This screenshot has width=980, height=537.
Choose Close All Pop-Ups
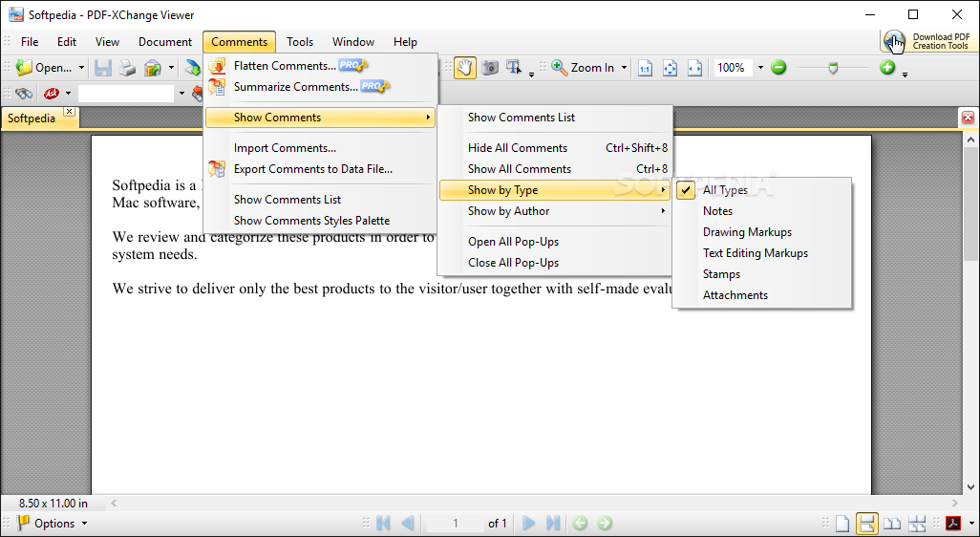click(x=554, y=263)
